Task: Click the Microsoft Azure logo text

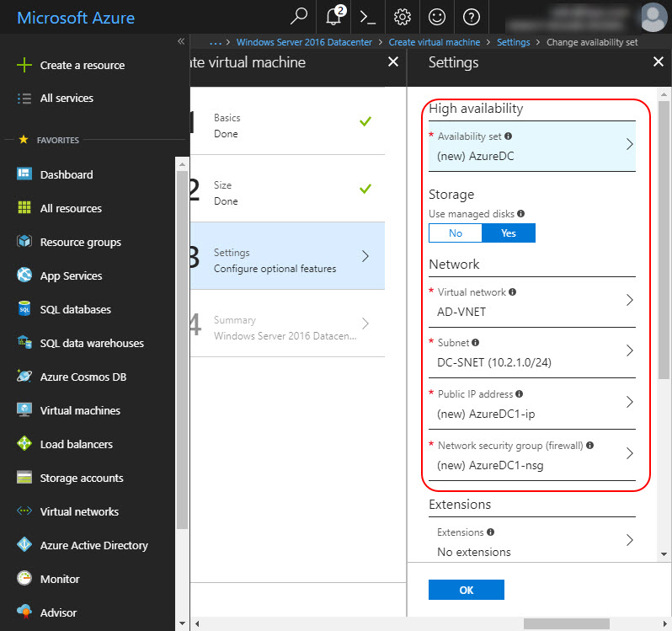Action: [x=76, y=18]
